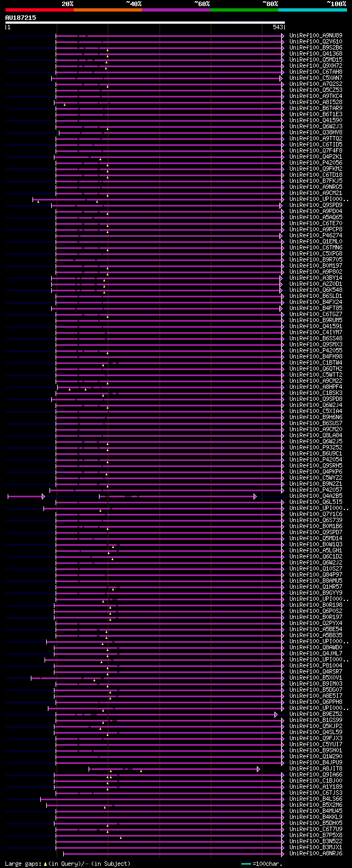Viewport: 352px width, 868px height.
Task: Select the UniRef100_C5XAN7 entry
Action: tap(316, 78)
